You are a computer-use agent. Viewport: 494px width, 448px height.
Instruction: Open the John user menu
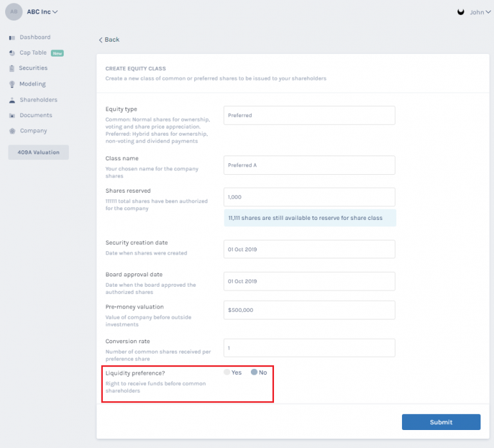coord(475,12)
